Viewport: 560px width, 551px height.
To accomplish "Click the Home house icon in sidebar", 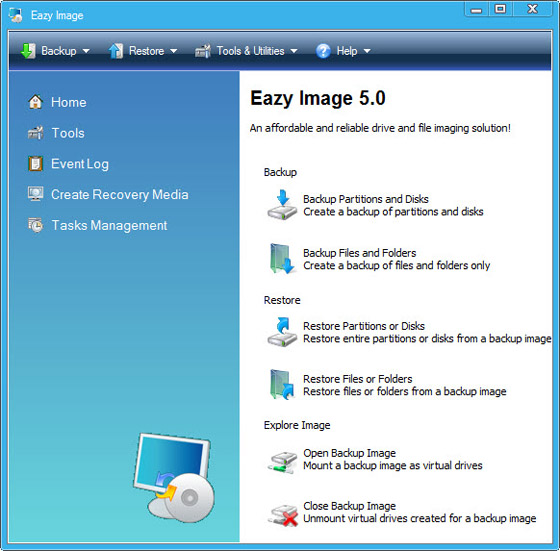I will point(35,102).
